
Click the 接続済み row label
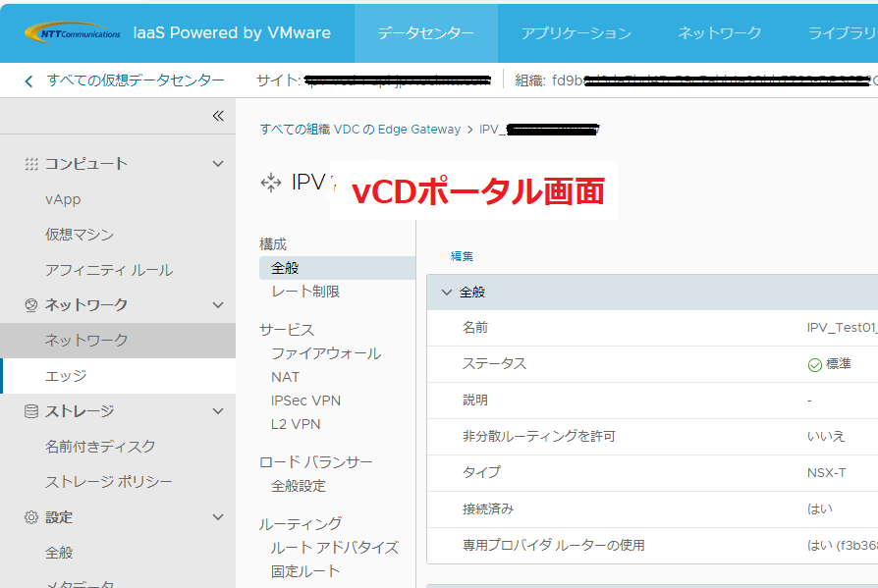(x=488, y=509)
